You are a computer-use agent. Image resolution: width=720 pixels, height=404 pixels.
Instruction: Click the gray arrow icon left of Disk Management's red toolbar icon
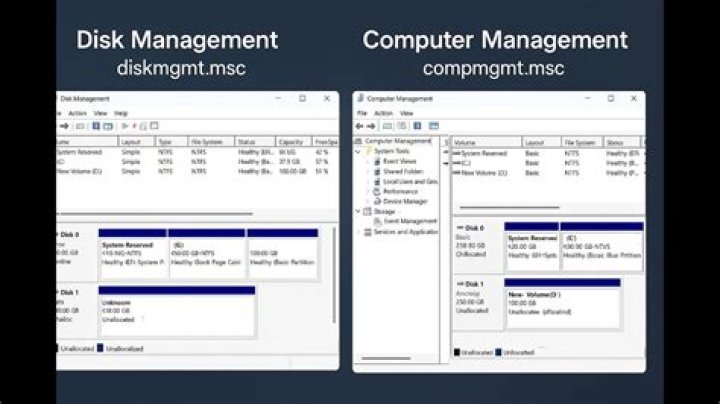coord(124,126)
